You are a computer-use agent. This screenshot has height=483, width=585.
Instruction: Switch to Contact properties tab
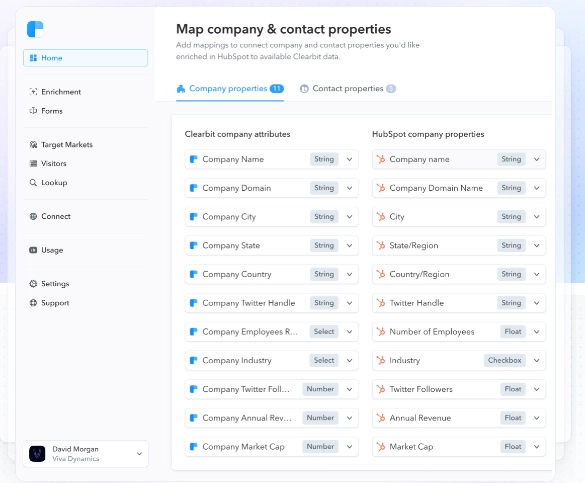click(x=348, y=89)
